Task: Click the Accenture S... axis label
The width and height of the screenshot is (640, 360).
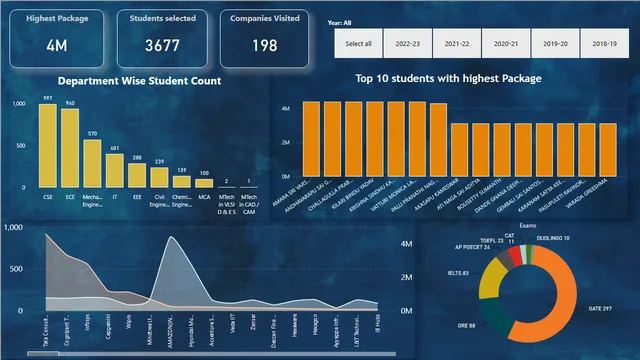Action: 212,330
